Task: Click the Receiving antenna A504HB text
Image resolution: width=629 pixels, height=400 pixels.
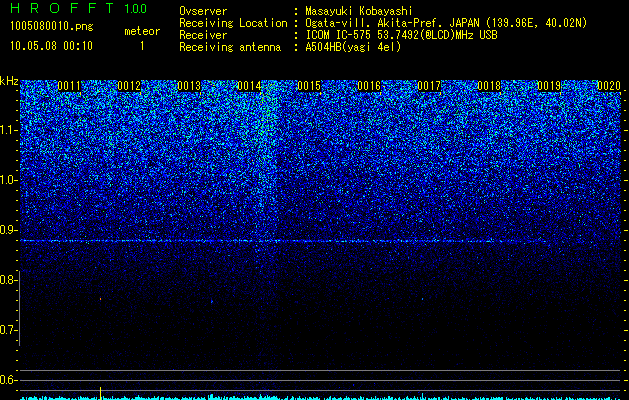Action: (x=290, y=47)
